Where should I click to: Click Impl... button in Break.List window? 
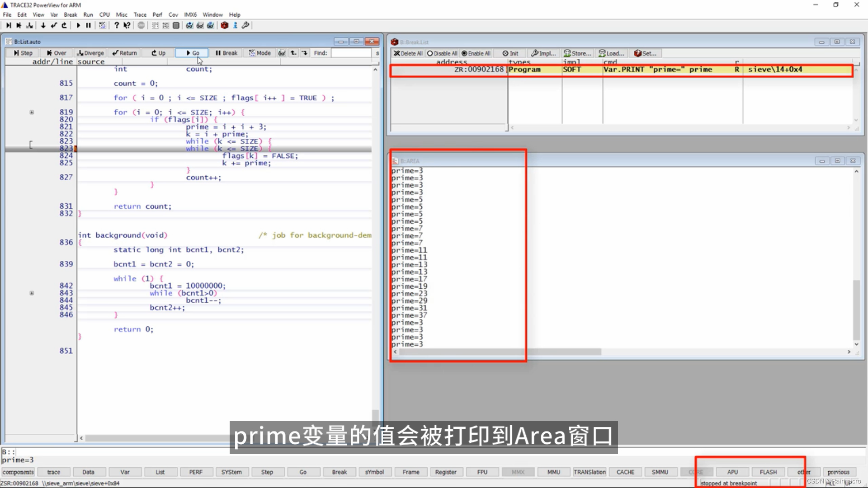tap(544, 53)
